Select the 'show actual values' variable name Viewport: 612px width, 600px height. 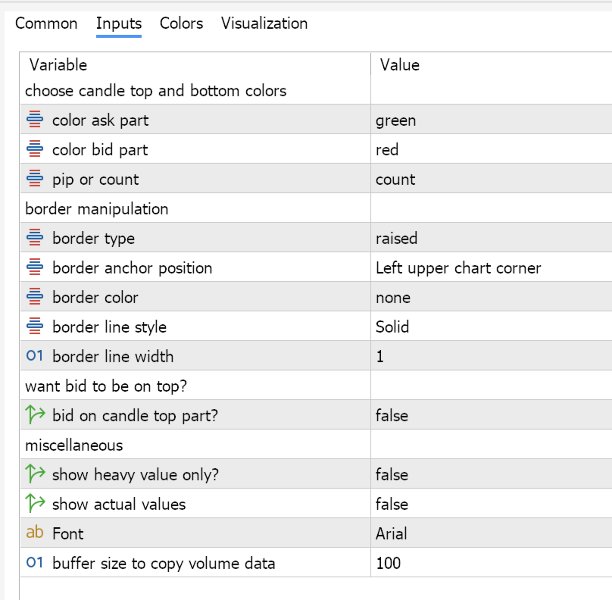(119, 504)
